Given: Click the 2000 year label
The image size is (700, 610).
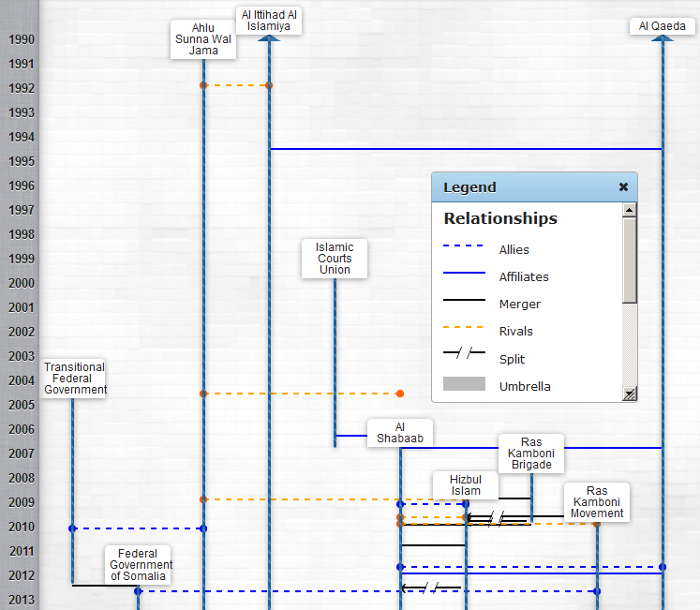Looking at the screenshot, I should [x=22, y=283].
